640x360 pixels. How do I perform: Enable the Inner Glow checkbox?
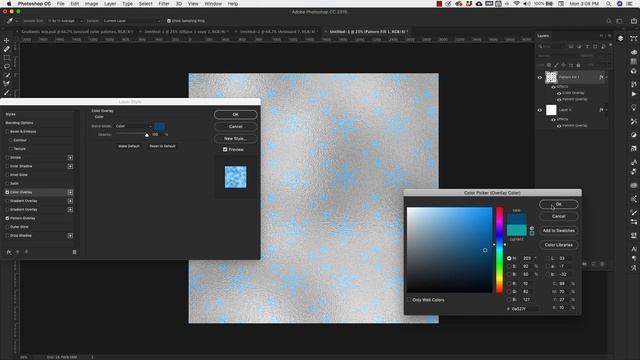coord(7,175)
